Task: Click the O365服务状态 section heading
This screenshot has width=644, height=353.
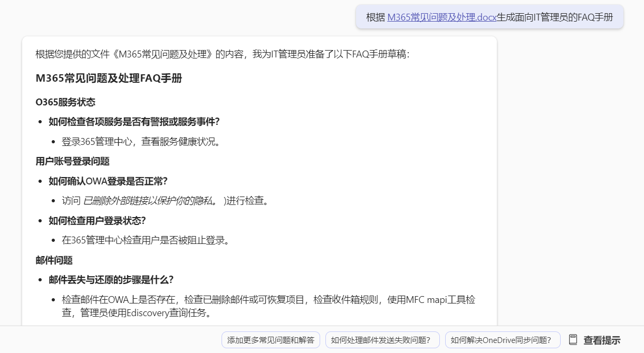Action: tap(65, 102)
